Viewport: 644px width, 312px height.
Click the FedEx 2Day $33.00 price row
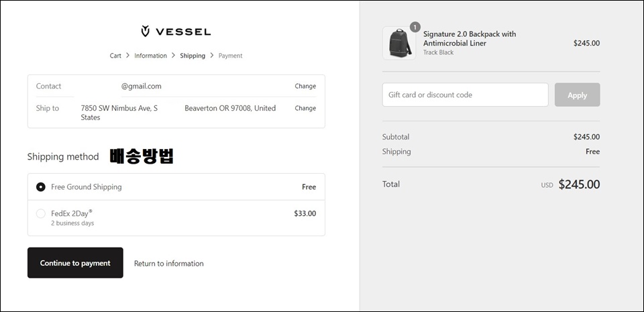click(x=176, y=218)
